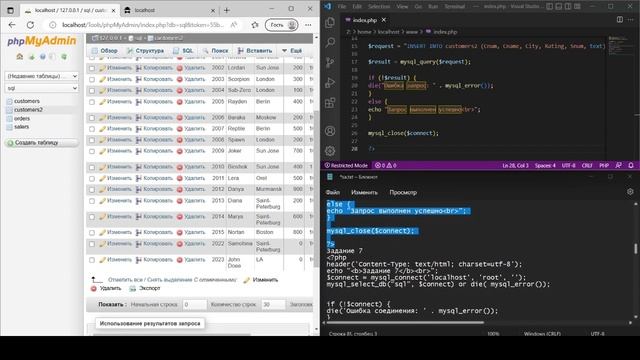Image resolution: width=640 pixels, height=360 pixels.
Task: Close the index.php editor tab
Action: 384,20
